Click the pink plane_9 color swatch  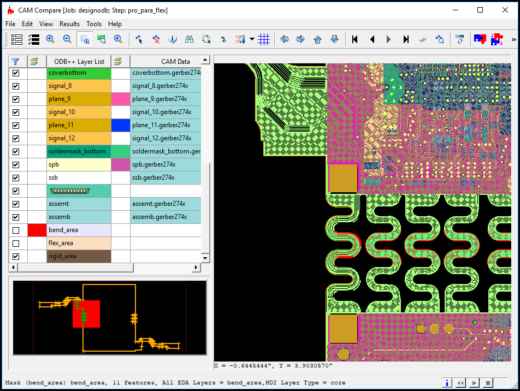coord(121,99)
